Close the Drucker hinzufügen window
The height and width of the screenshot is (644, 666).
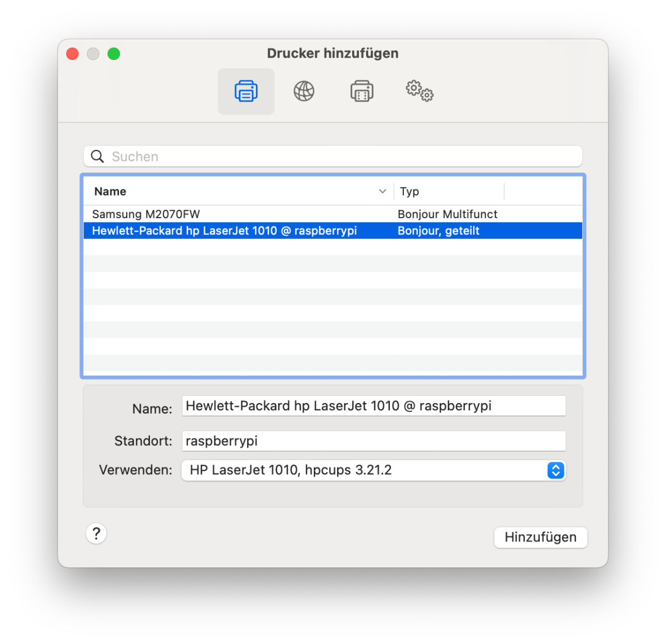[x=73, y=54]
